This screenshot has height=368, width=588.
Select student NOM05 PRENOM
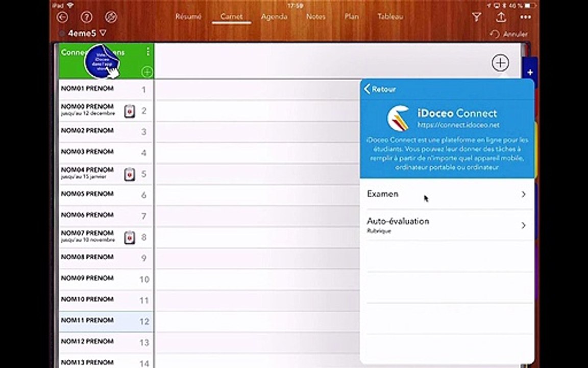[x=87, y=194]
